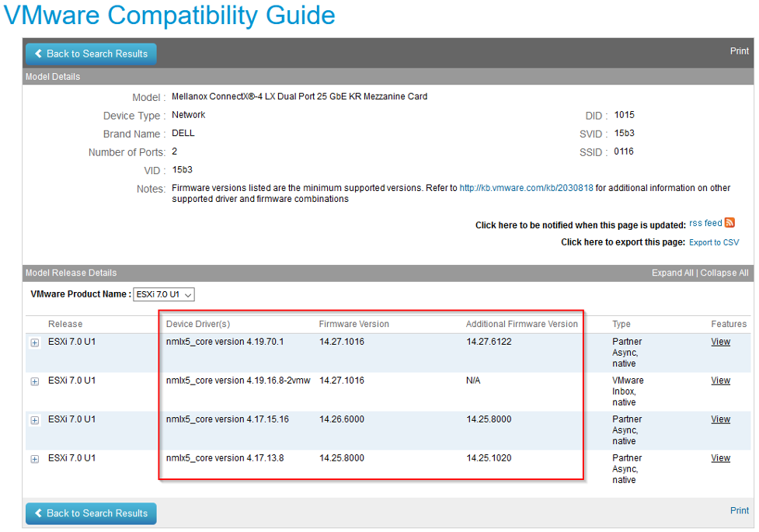Image resolution: width=759 pixels, height=532 pixels.
Task: Expand the row for driver version 4.17.15.16
Action: tap(35, 420)
